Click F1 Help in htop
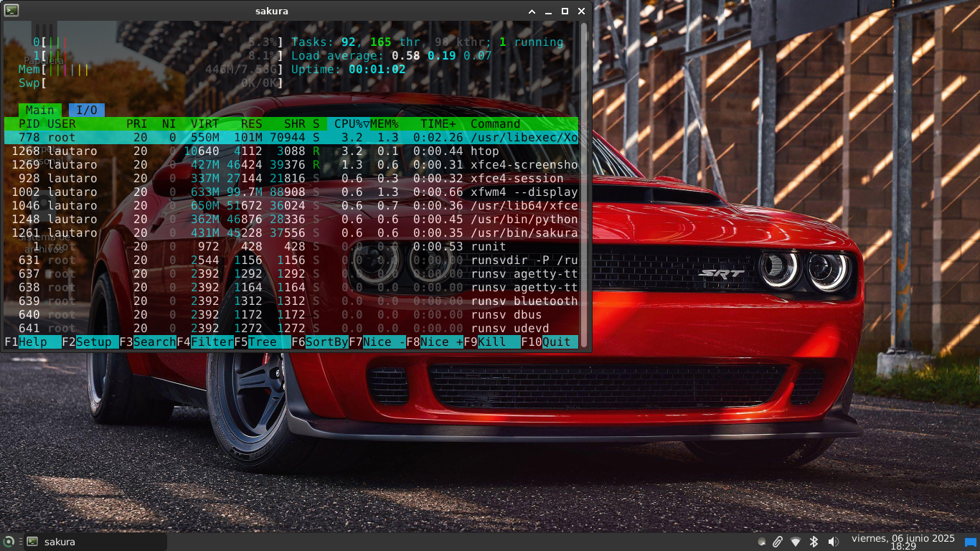The image size is (980, 551). [x=33, y=342]
